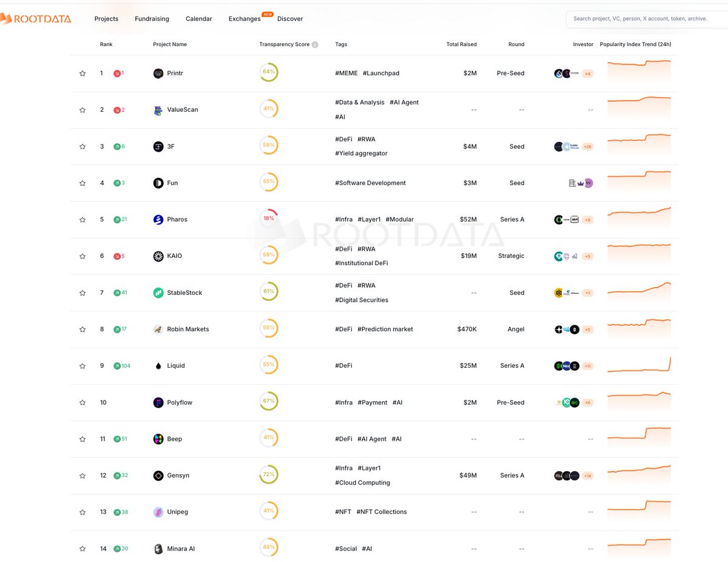Open the Beep project logo
The height and width of the screenshot is (562, 728).
tap(158, 439)
